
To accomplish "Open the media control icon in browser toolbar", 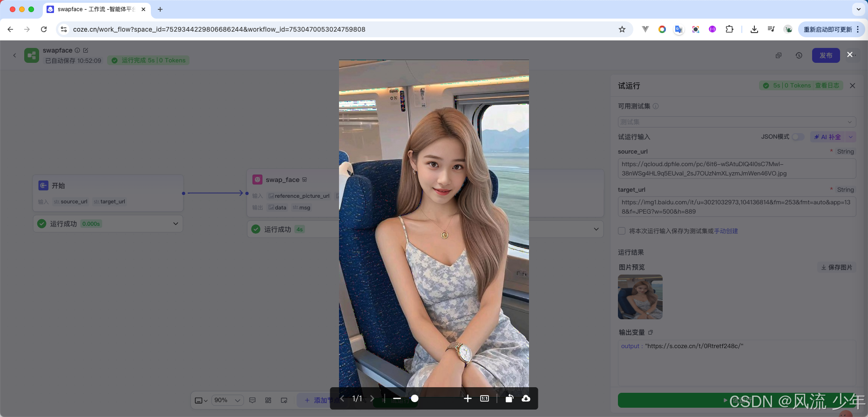I will pyautogui.click(x=771, y=29).
